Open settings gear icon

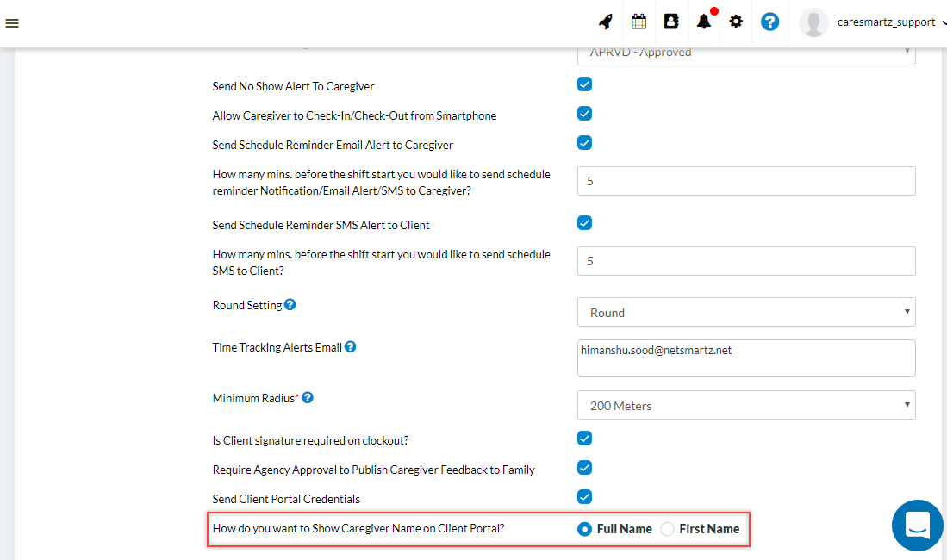click(736, 22)
